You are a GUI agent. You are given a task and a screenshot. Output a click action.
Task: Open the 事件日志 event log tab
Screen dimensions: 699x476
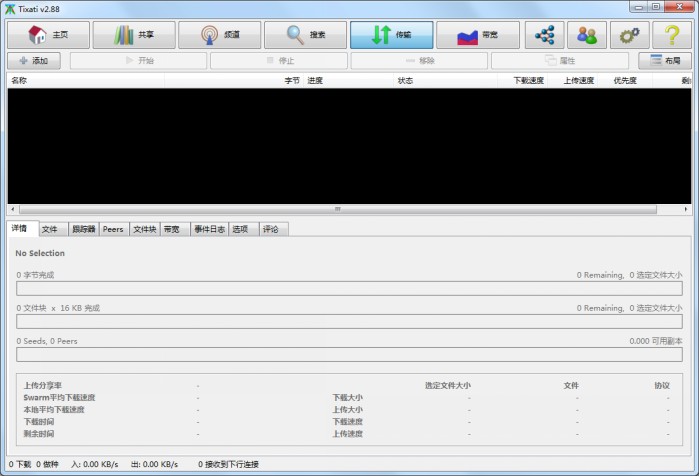coord(209,229)
